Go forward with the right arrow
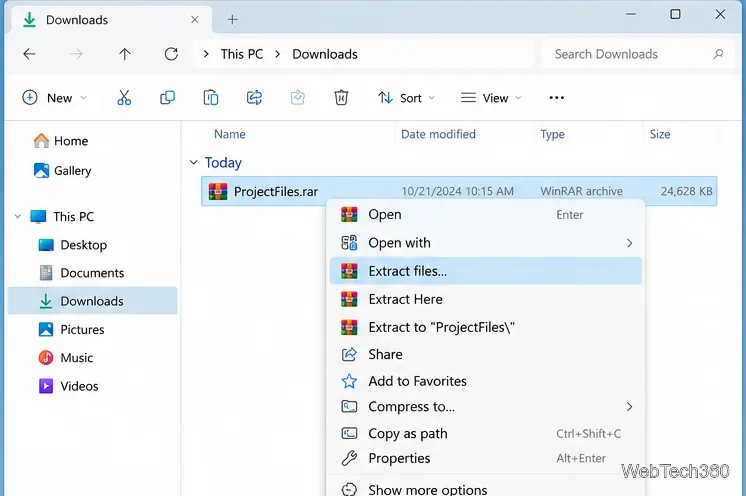This screenshot has width=746, height=496. point(76,54)
